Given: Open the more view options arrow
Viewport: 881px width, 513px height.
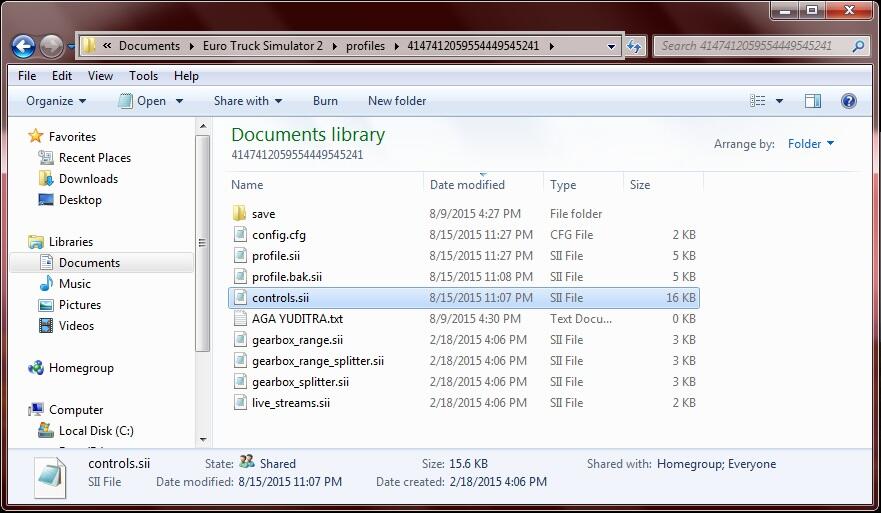Looking at the screenshot, I should coord(780,101).
